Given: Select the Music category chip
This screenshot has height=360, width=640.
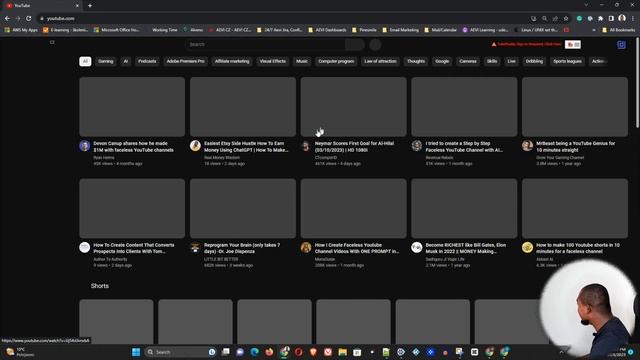Looking at the screenshot, I should coord(302,61).
